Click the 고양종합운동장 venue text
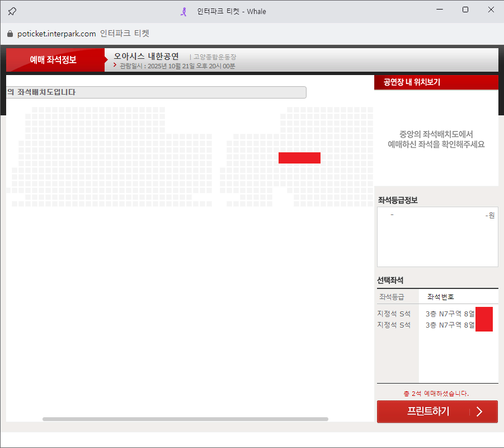Image resolution: width=504 pixels, height=448 pixels. (x=215, y=57)
